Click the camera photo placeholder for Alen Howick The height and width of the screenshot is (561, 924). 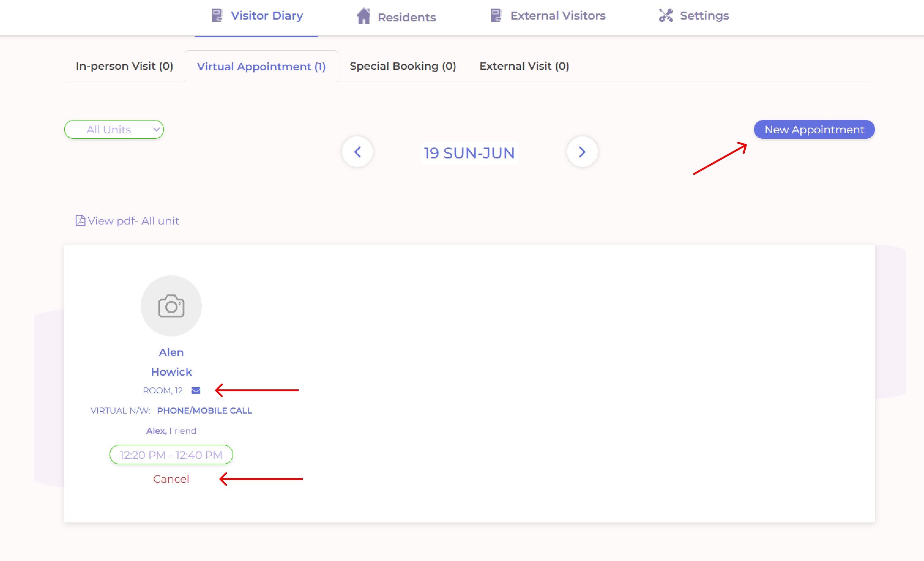click(x=171, y=306)
